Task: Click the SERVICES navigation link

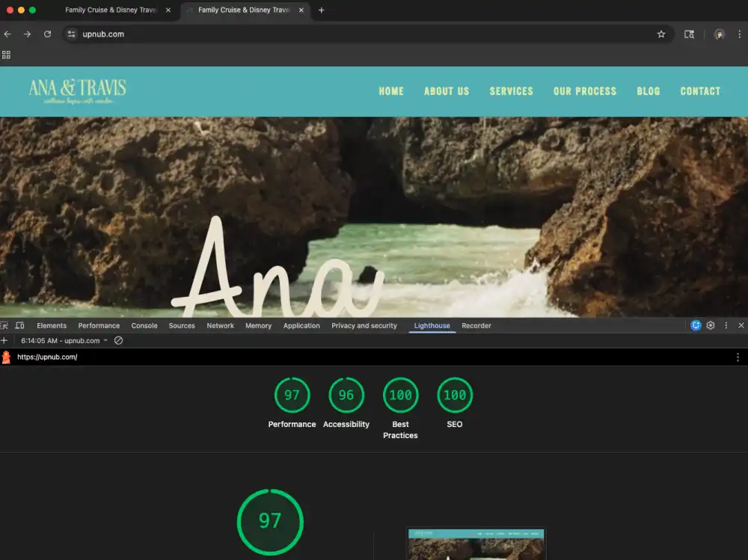Action: 511,91
